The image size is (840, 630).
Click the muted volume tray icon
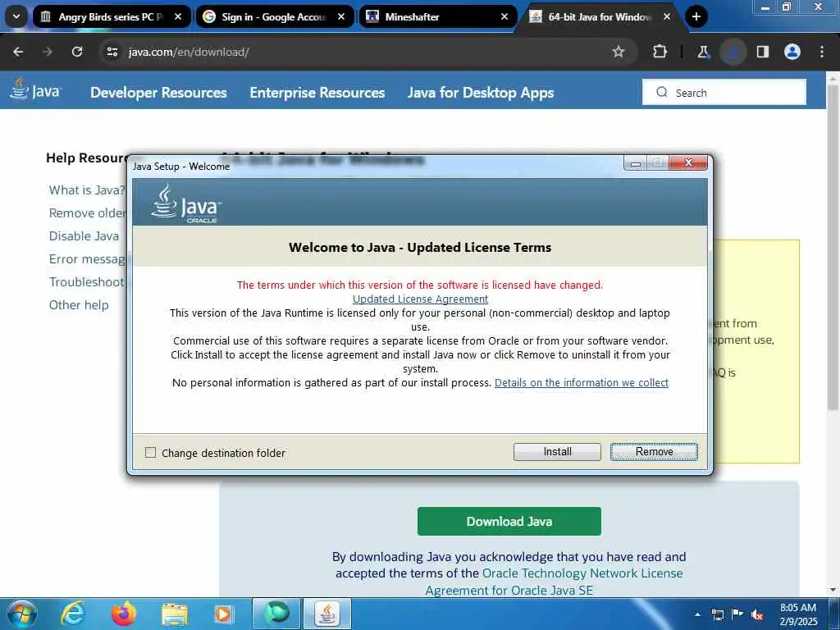757,614
